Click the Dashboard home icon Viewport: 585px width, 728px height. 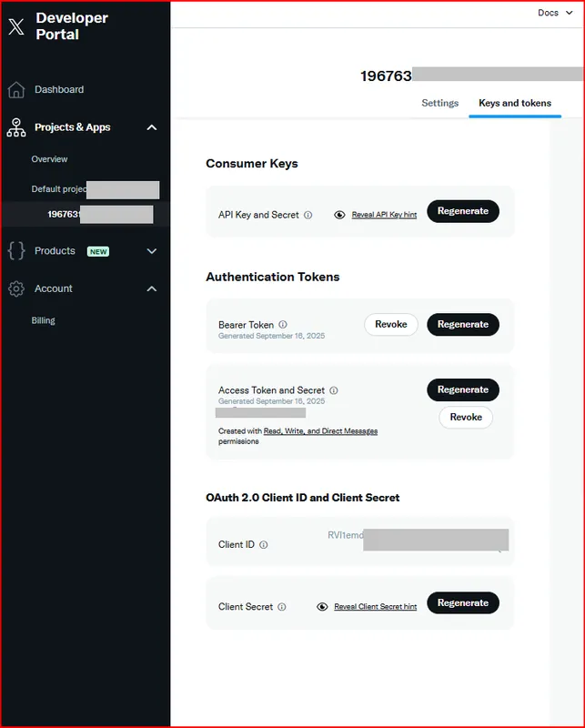pos(15,89)
